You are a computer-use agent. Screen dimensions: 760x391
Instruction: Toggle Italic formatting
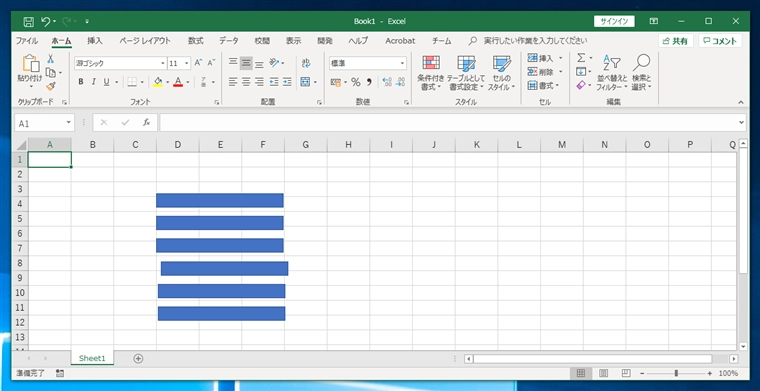point(94,82)
